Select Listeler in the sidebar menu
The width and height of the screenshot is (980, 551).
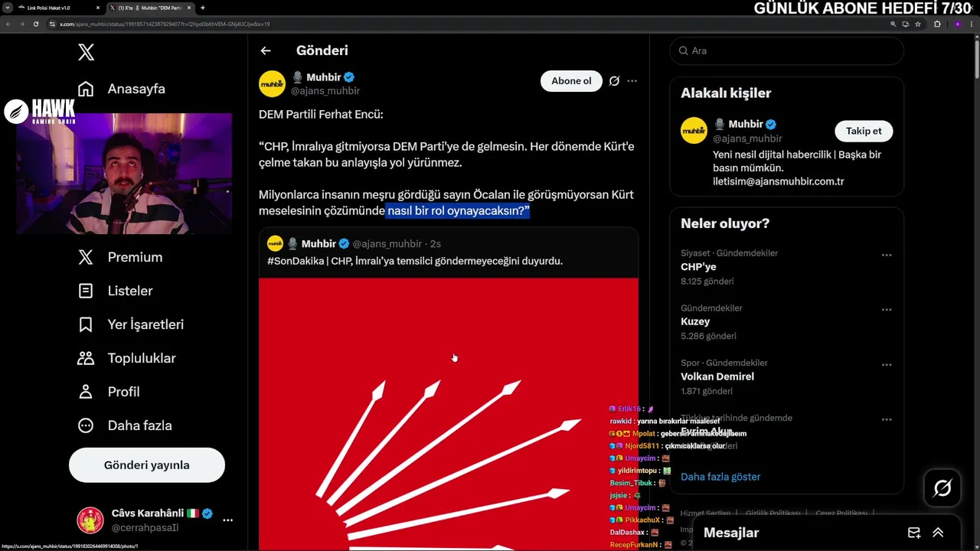click(116, 291)
